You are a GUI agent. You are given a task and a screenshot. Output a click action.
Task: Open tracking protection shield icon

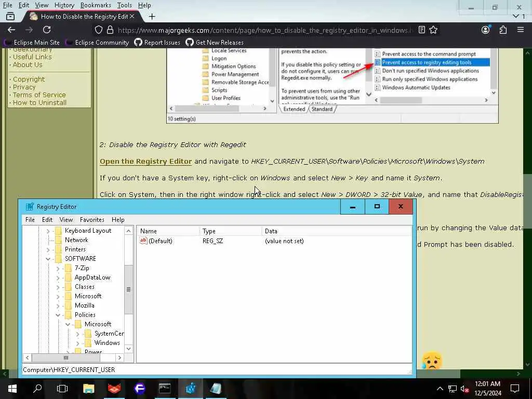point(98,30)
